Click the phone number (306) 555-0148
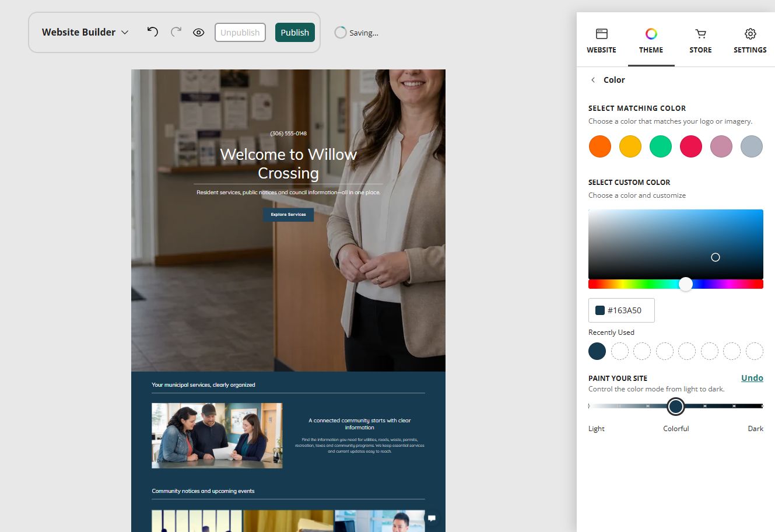The image size is (775, 532). tap(288, 134)
